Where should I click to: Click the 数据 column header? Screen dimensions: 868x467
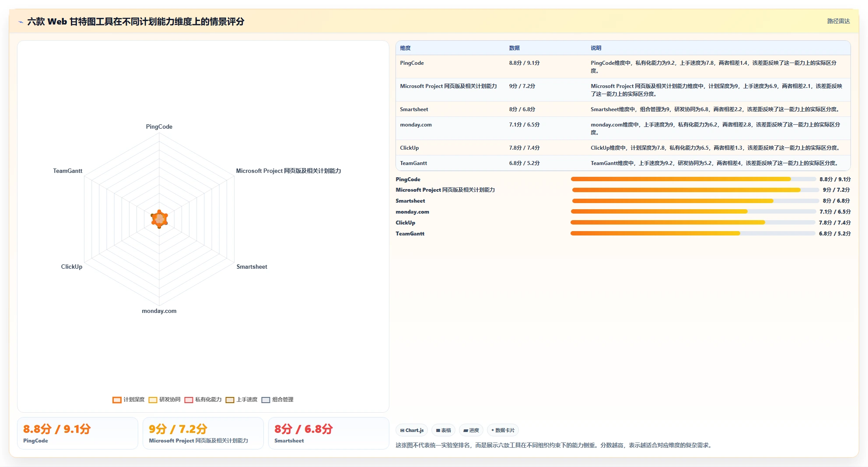tap(514, 48)
